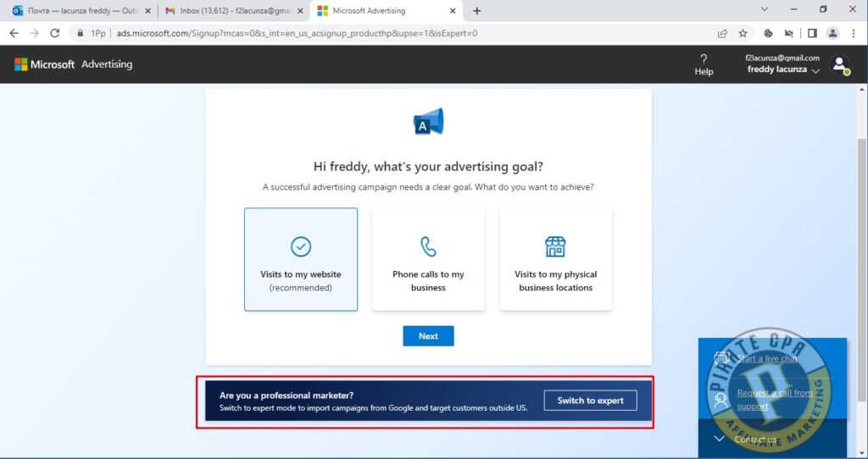This screenshot has height=459, width=868.
Task: Select Phone calls to my business goal
Action: 428,259
